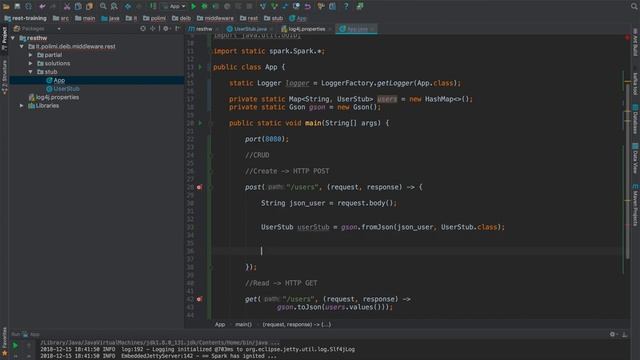Open the Maven Projects side tab
Screen dimensions: 640x360
pyautogui.click(x=635, y=205)
